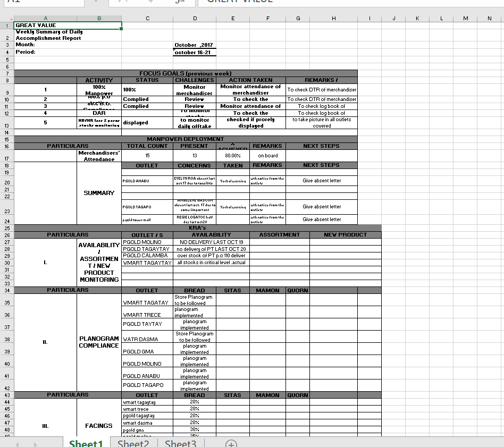Select column E header

tap(233, 19)
